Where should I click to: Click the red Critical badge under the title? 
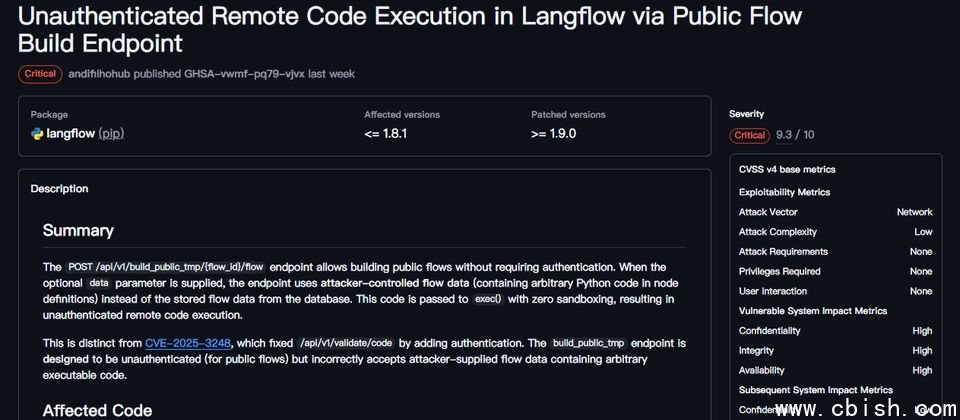(40, 74)
